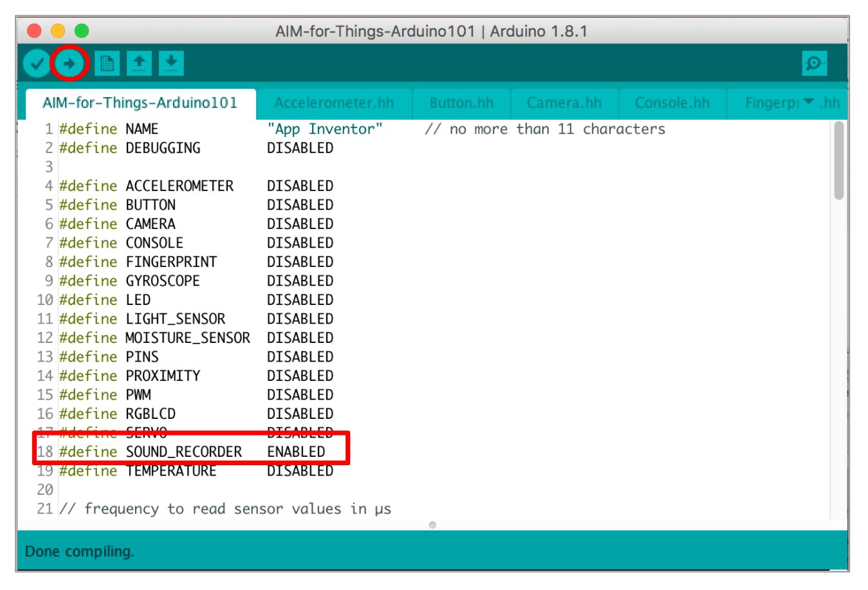Click the DEBUGGING define on line 2
The image size is (868, 590).
(x=163, y=148)
